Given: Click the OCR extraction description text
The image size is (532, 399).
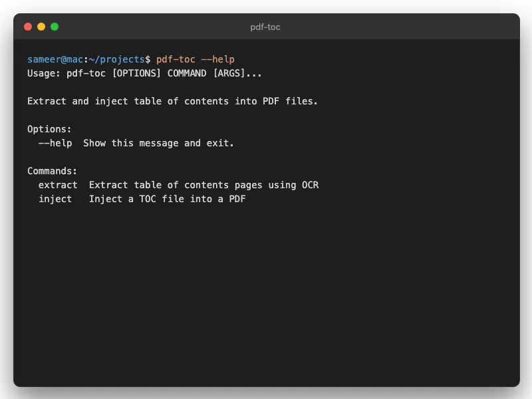Looking at the screenshot, I should (x=203, y=185).
